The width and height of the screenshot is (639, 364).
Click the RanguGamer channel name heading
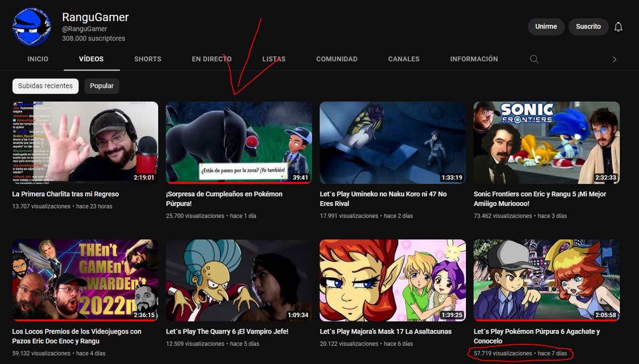95,17
